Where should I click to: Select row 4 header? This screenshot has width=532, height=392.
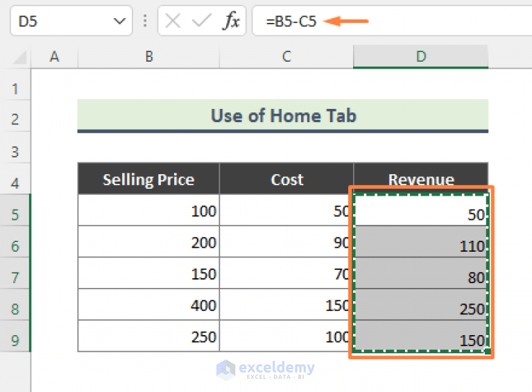(15, 178)
